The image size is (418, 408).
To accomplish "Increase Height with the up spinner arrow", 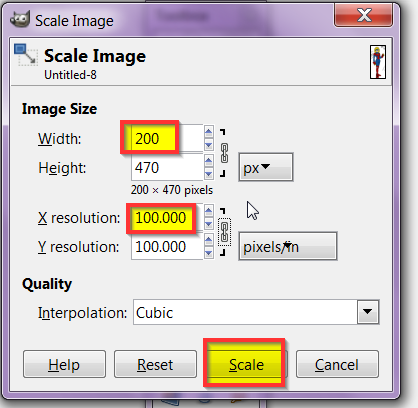I will [x=209, y=161].
